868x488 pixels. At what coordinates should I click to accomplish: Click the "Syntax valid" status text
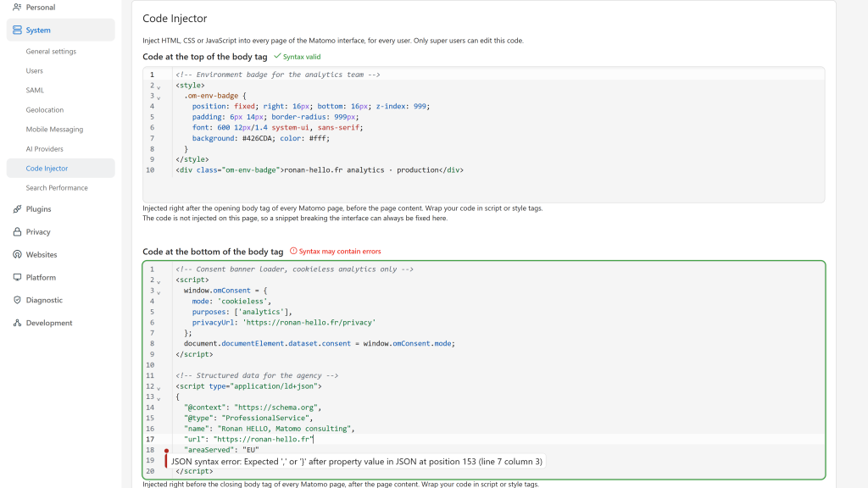[x=302, y=57]
